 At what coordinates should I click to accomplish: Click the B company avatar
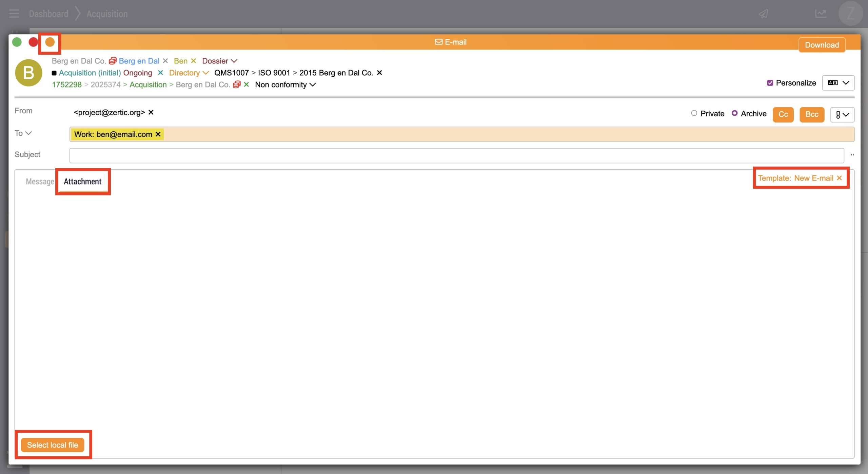pos(29,73)
